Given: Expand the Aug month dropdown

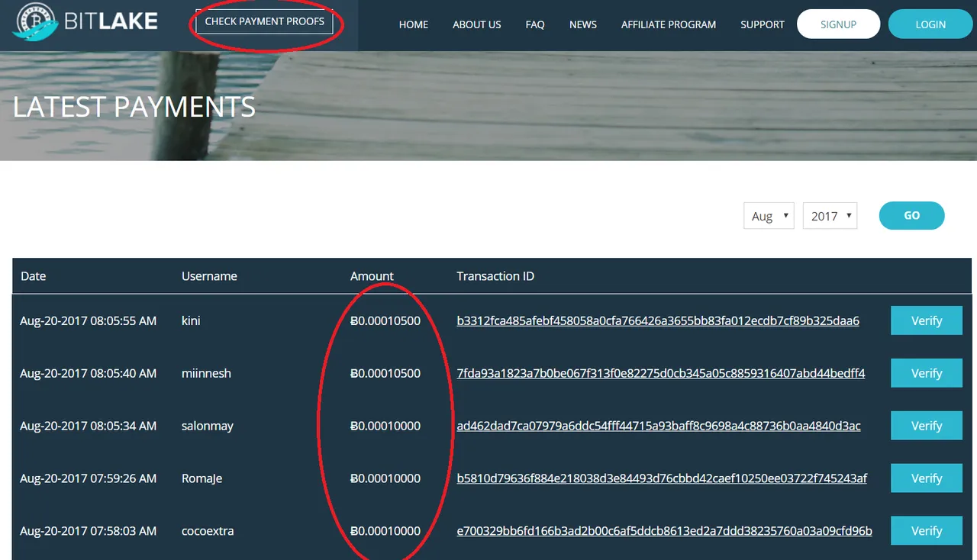Looking at the screenshot, I should click(x=769, y=216).
